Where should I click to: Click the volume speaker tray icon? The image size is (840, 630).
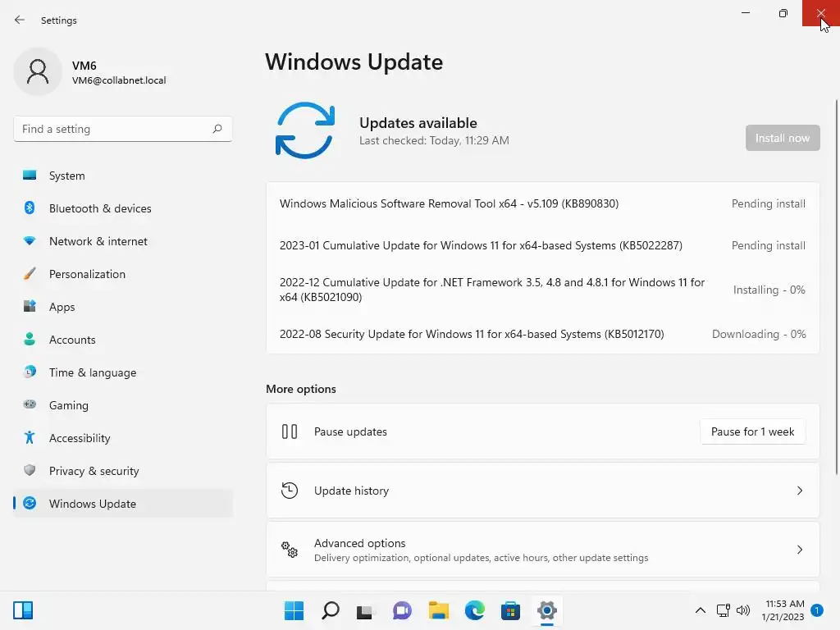tap(743, 610)
